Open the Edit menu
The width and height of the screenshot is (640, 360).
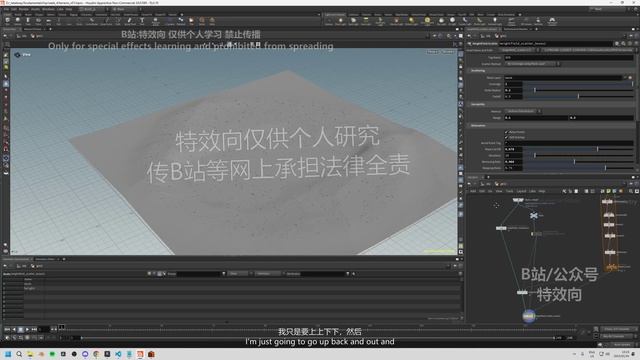(x=14, y=9)
